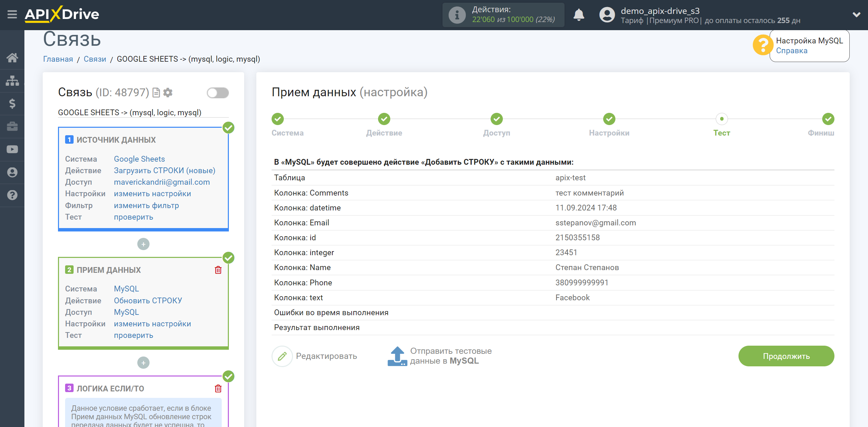Click the Продолжить button
Image resolution: width=868 pixels, height=427 pixels.
coord(786,356)
